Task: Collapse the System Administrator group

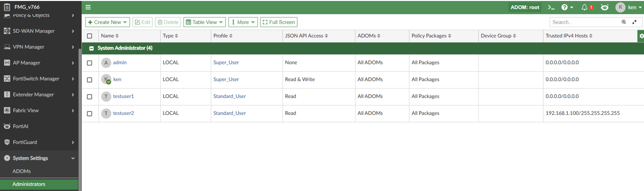Action: (91, 48)
